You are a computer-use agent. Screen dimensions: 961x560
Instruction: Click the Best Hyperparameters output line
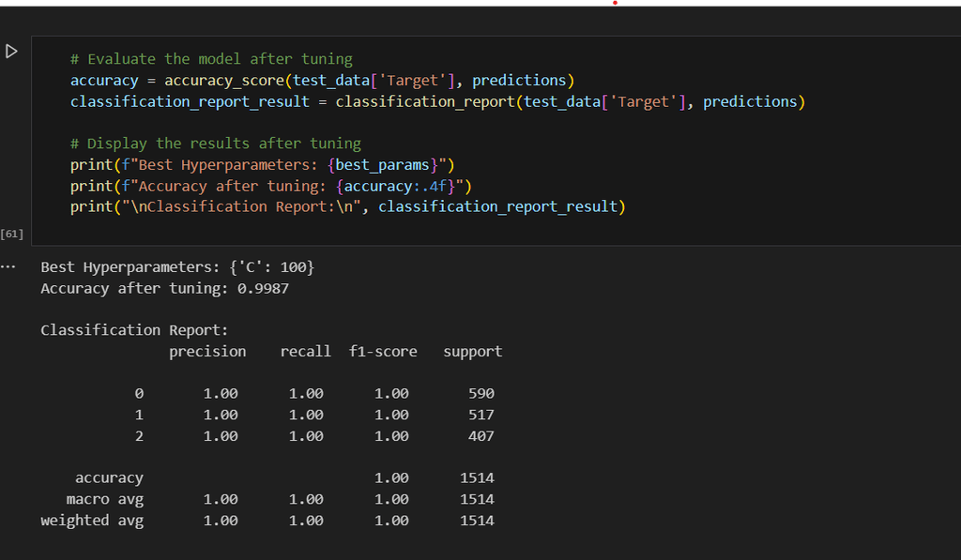point(177,267)
